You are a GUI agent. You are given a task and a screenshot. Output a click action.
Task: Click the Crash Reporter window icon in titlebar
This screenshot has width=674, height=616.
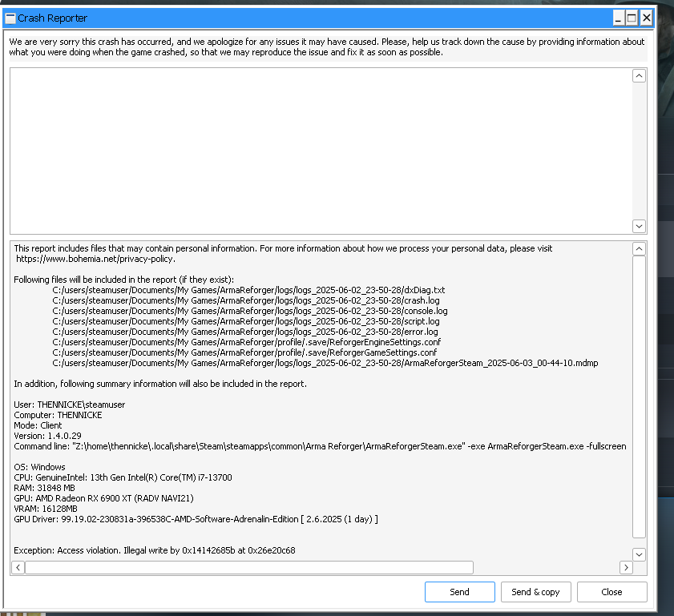pyautogui.click(x=10, y=18)
